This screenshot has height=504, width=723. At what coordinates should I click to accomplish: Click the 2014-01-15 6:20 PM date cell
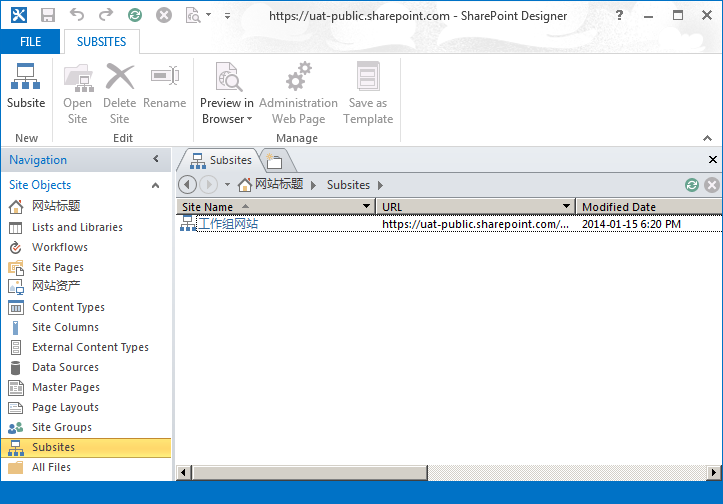(631, 224)
